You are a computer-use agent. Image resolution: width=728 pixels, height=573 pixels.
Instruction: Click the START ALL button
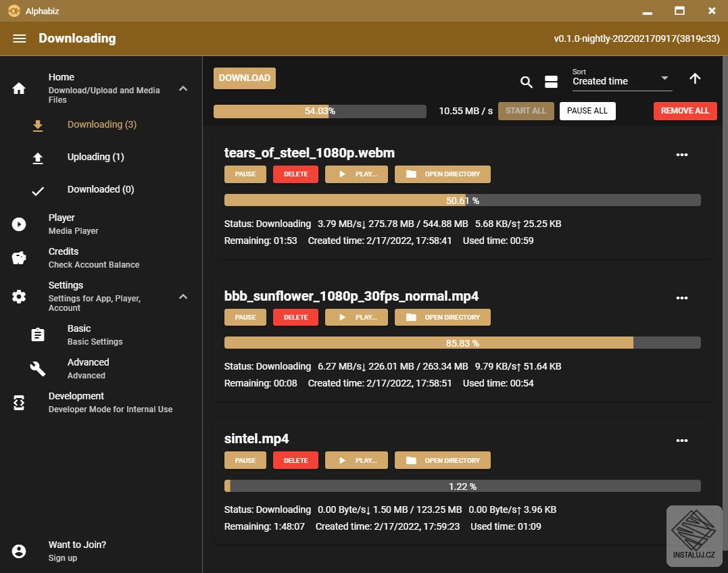coord(526,111)
